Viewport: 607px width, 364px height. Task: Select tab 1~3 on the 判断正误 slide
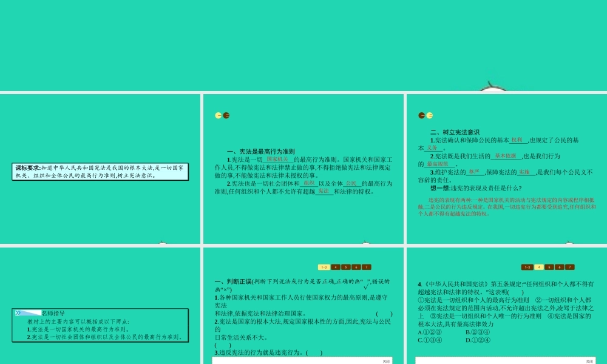324,267
